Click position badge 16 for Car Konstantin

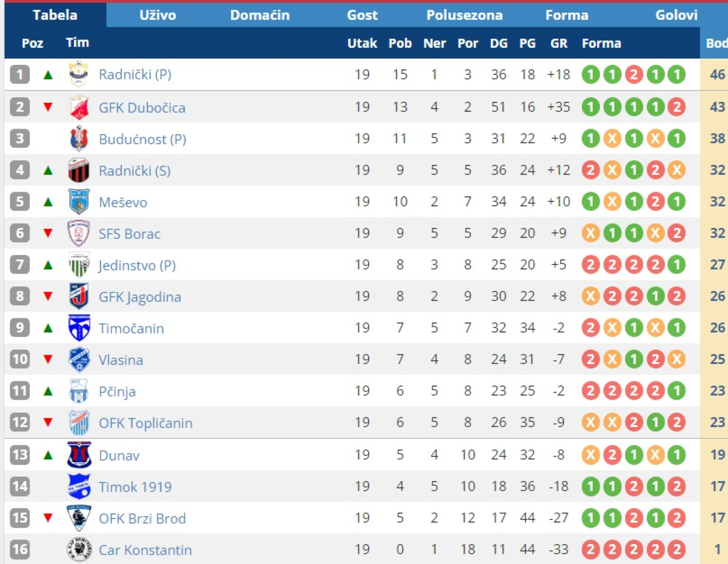pyautogui.click(x=19, y=549)
